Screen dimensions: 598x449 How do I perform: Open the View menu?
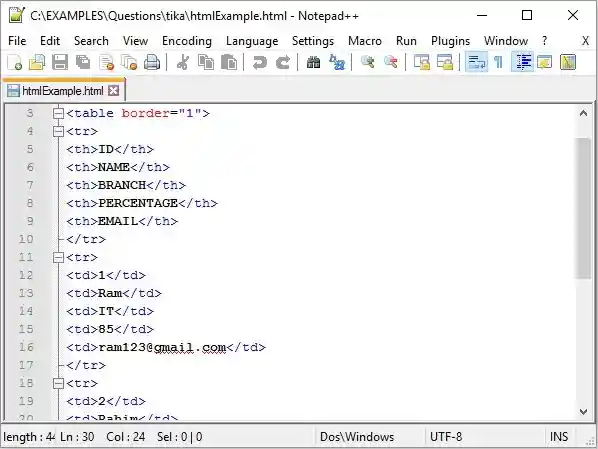tap(135, 41)
